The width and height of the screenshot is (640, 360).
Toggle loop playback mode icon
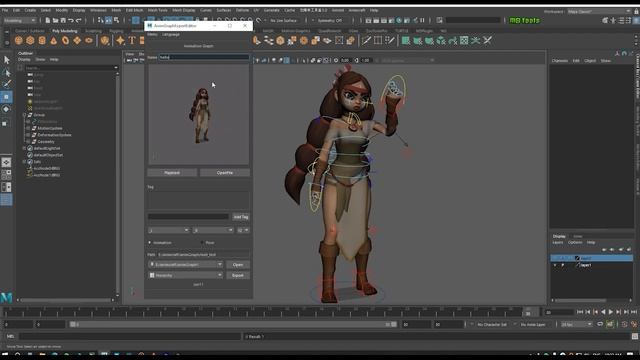point(600,324)
